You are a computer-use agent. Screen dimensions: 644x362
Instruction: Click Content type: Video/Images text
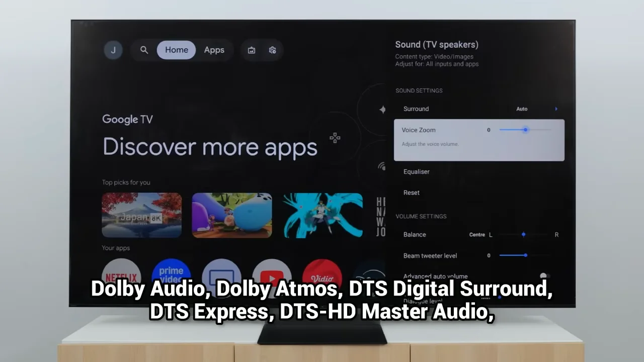coord(434,57)
